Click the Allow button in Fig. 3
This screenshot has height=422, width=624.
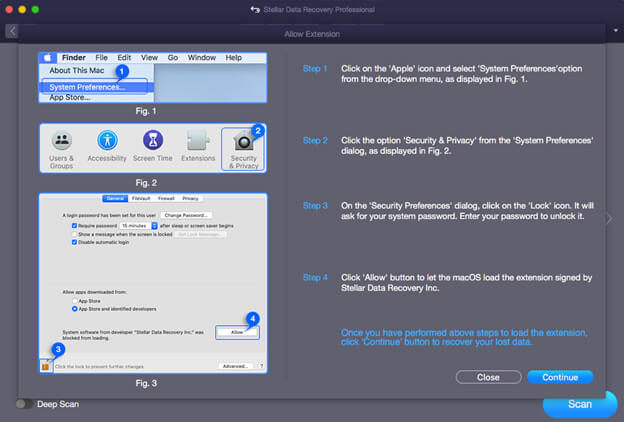pos(237,332)
